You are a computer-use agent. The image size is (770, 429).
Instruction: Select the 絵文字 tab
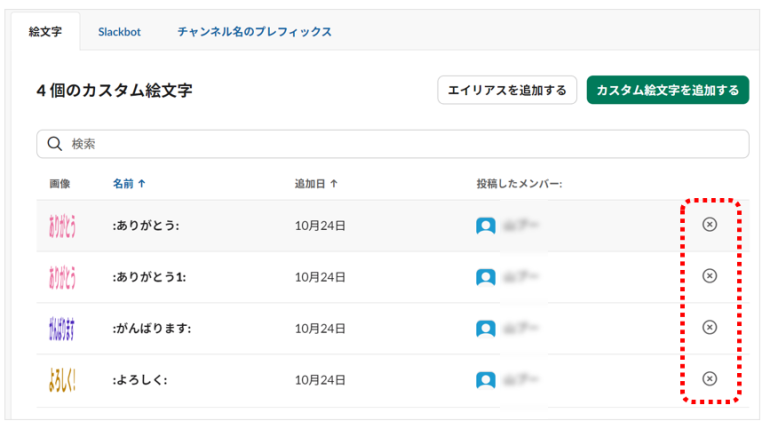46,31
